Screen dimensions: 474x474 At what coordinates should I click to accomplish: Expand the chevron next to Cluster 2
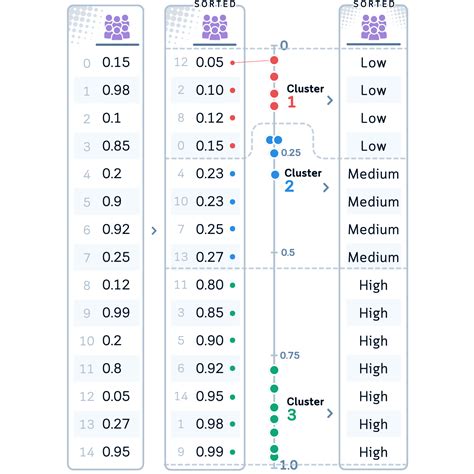(326, 187)
